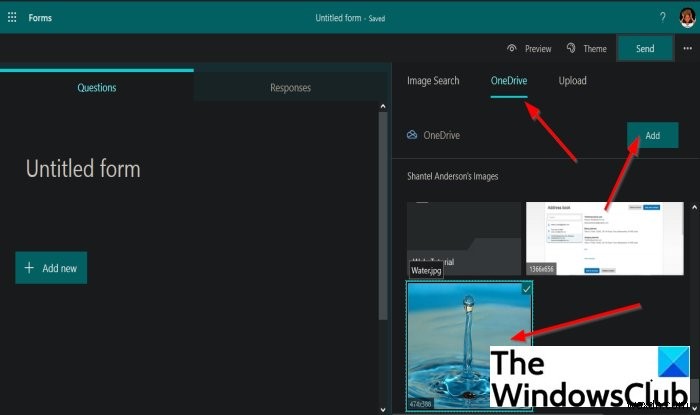This screenshot has height=415, width=700.
Task: Click the Theme label
Action: coord(595,49)
